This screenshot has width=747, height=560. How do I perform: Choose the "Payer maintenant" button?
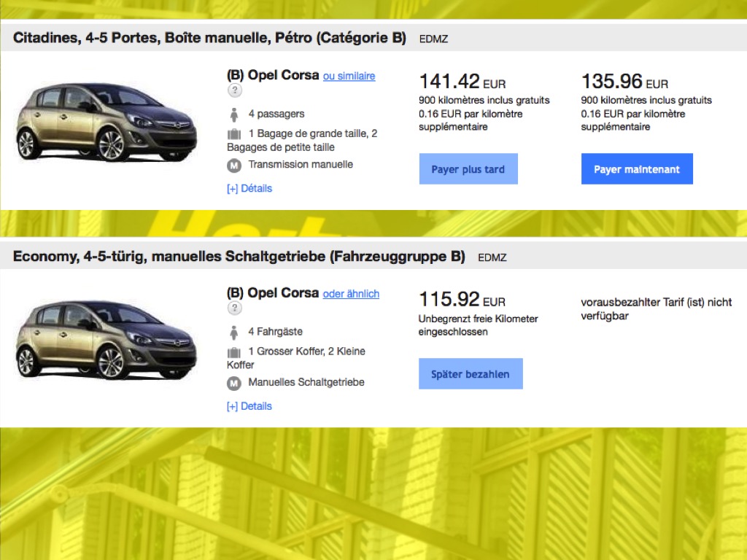[x=636, y=169]
